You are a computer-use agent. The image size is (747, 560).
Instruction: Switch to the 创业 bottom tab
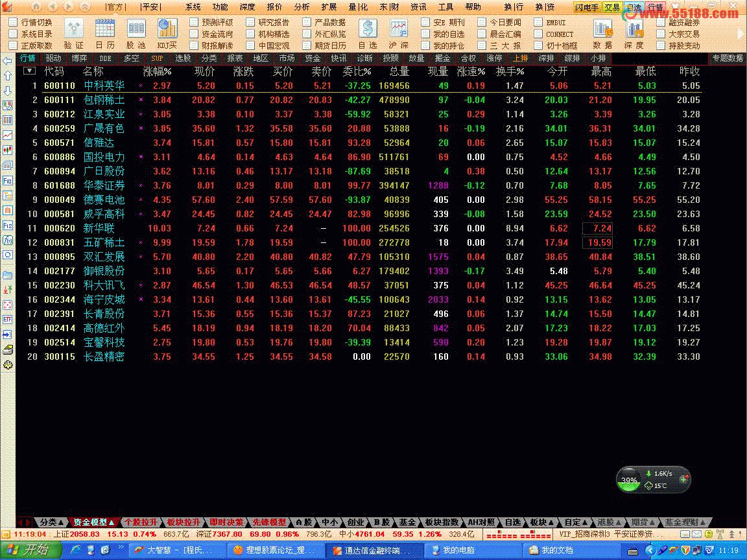(355, 522)
